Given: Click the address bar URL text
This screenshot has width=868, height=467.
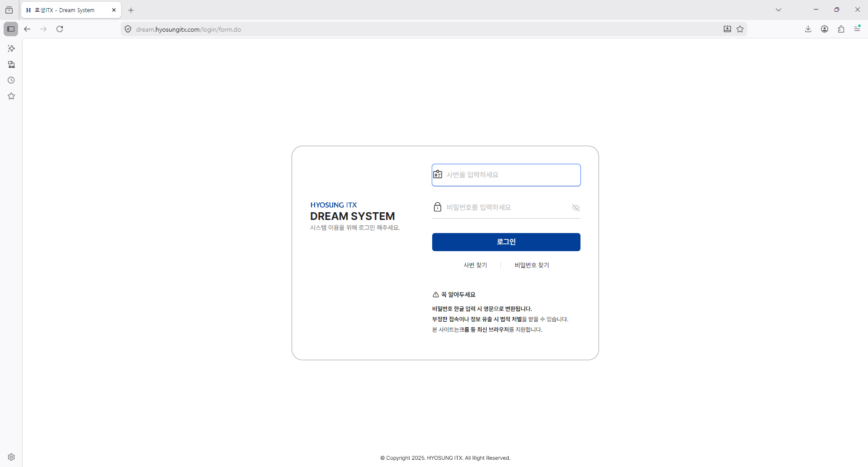Looking at the screenshot, I should click(x=189, y=29).
